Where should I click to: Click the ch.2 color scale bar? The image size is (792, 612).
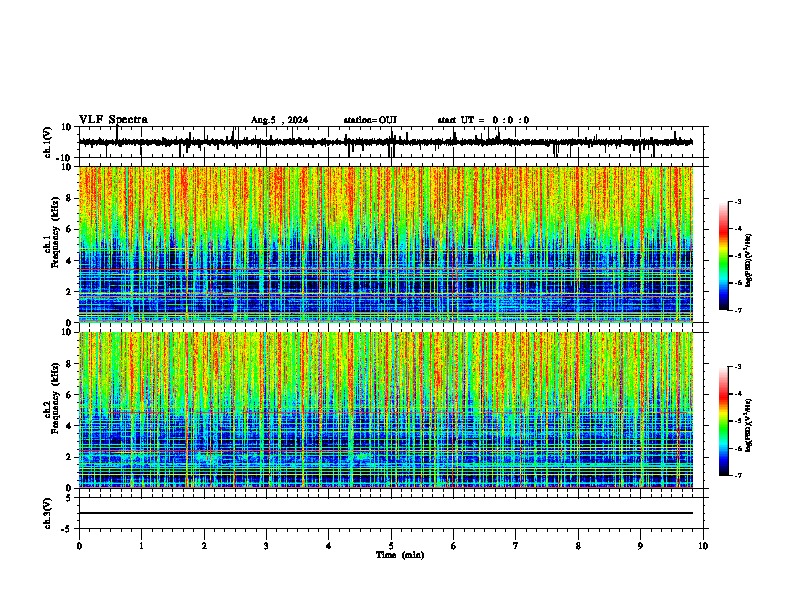click(x=724, y=421)
